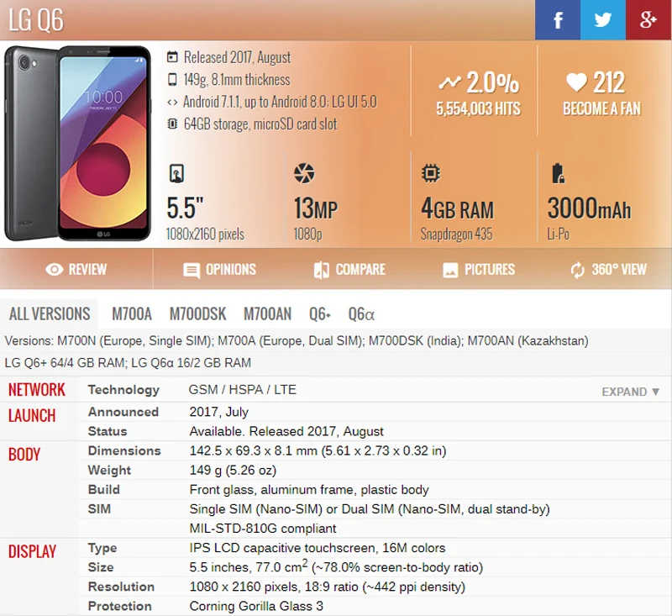Click the display Size spec label
Viewport: 672px width, 616px height.
pyautogui.click(x=101, y=567)
